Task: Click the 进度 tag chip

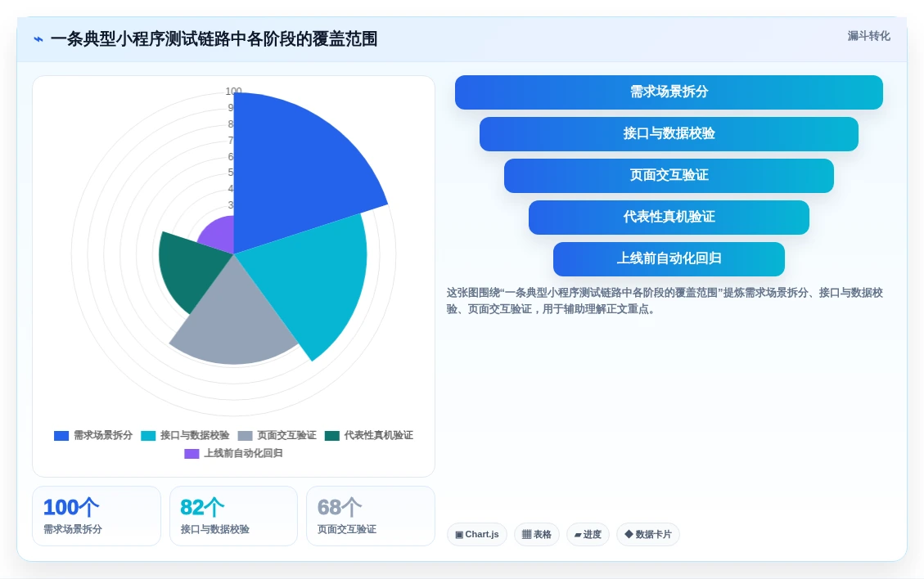Action: click(x=588, y=535)
